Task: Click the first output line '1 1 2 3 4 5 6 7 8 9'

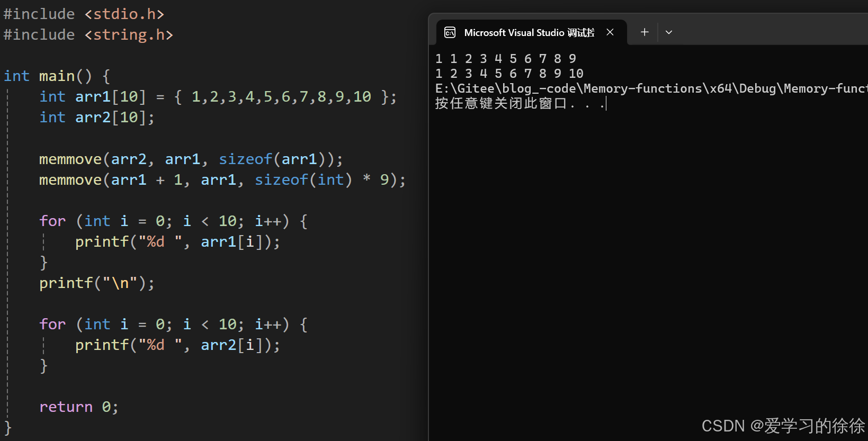Action: tap(506, 59)
